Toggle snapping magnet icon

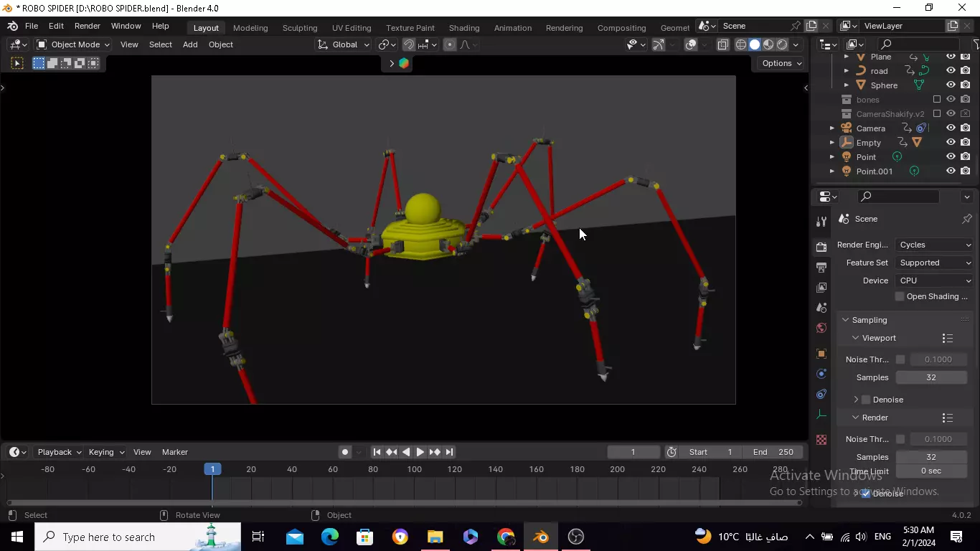coord(409,44)
